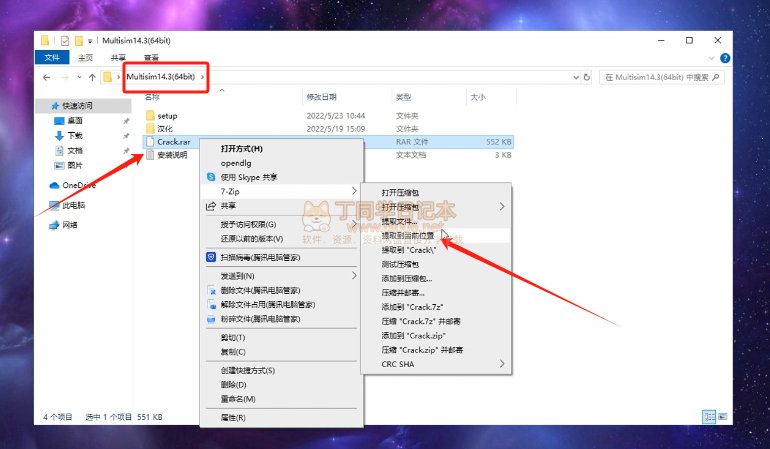Click the quick access star icon
The height and width of the screenshot is (449, 770).
(55, 106)
